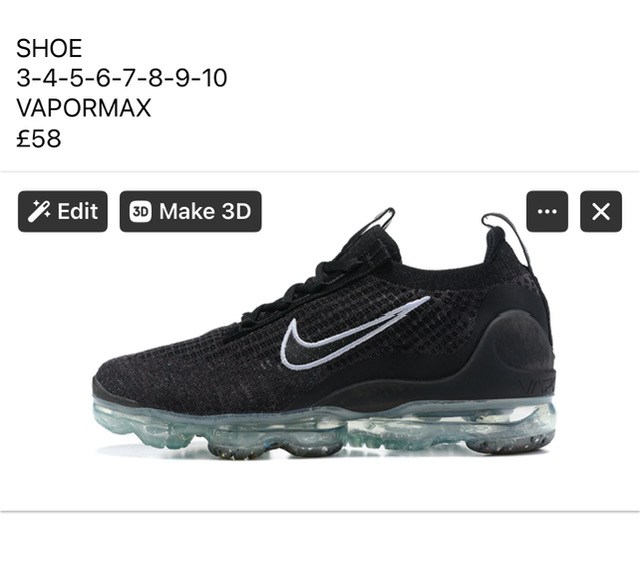
Task: Click the 3D badge icon
Action: pos(140,211)
